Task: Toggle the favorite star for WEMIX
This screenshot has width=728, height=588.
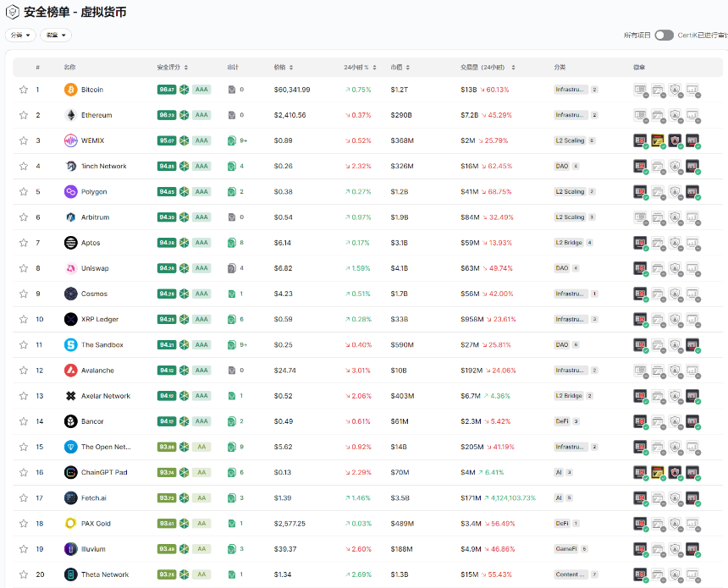Action: click(x=24, y=140)
